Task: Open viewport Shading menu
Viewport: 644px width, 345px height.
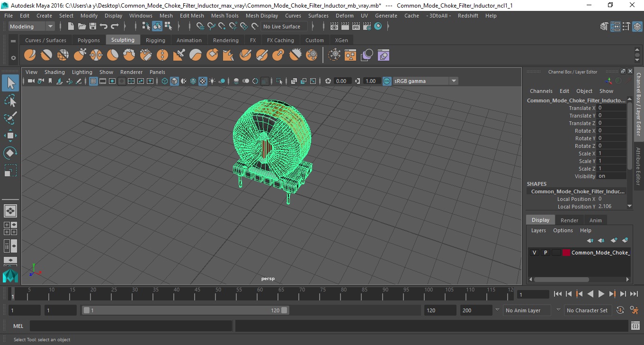Action: tap(54, 72)
